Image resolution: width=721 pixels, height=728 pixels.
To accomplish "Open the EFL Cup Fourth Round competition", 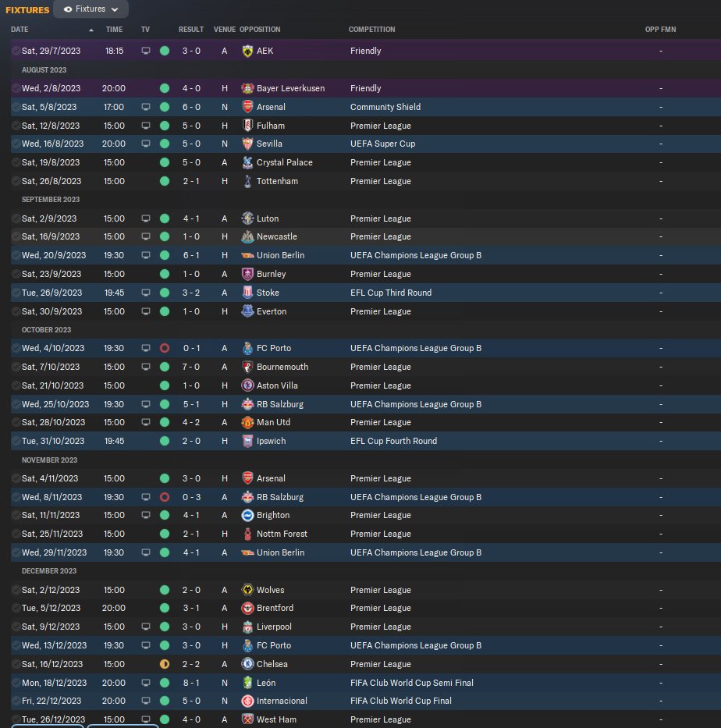I will pyautogui.click(x=394, y=441).
